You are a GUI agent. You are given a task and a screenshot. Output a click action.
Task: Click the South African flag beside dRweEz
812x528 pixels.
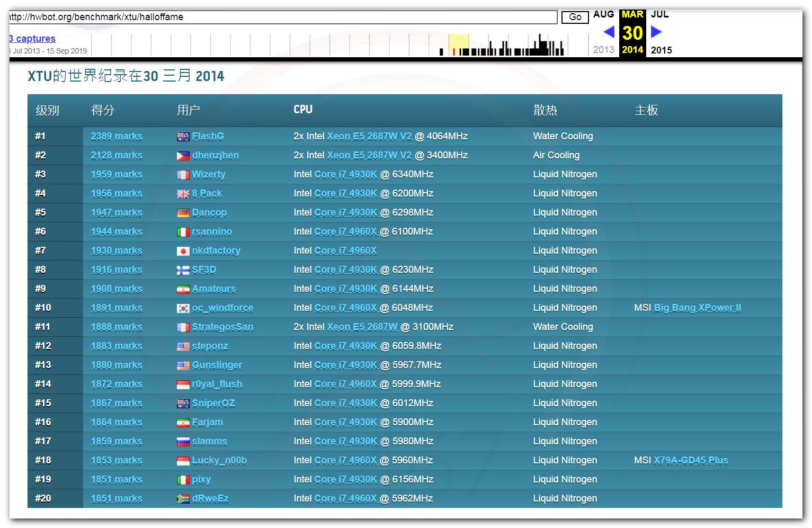(x=183, y=499)
